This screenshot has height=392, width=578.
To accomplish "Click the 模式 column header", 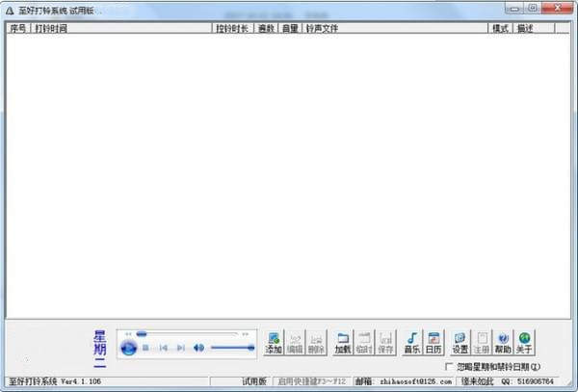I will 500,29.
